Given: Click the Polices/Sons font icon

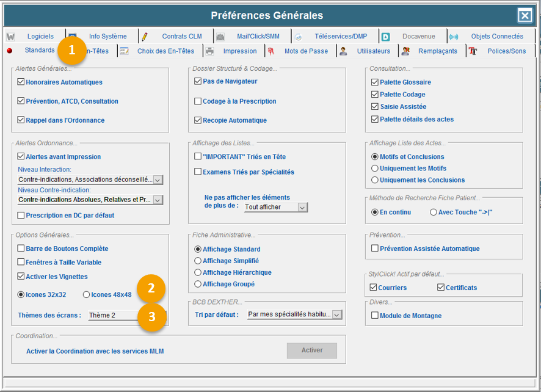Looking at the screenshot, I should click(473, 51).
